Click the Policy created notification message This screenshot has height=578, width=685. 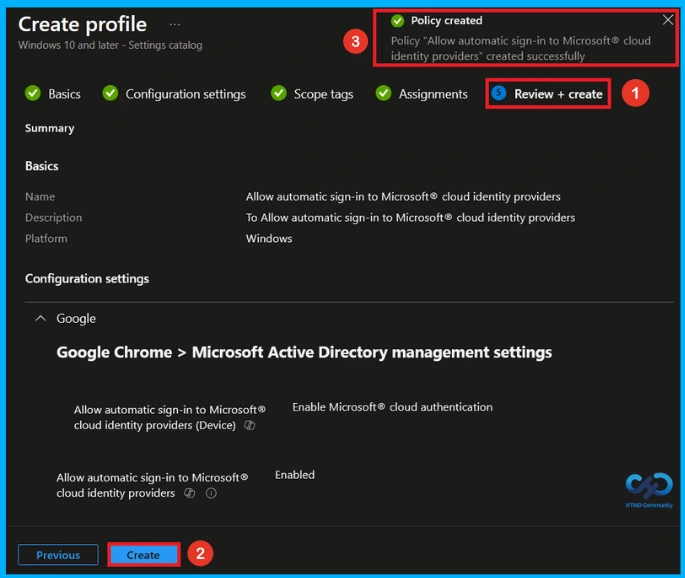pyautogui.click(x=521, y=48)
